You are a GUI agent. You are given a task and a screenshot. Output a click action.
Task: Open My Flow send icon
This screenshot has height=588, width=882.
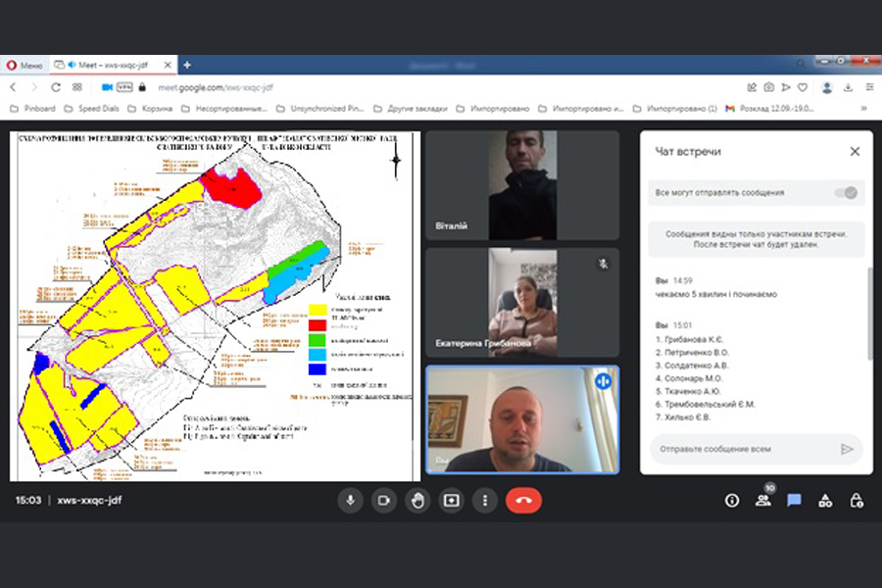(x=786, y=87)
